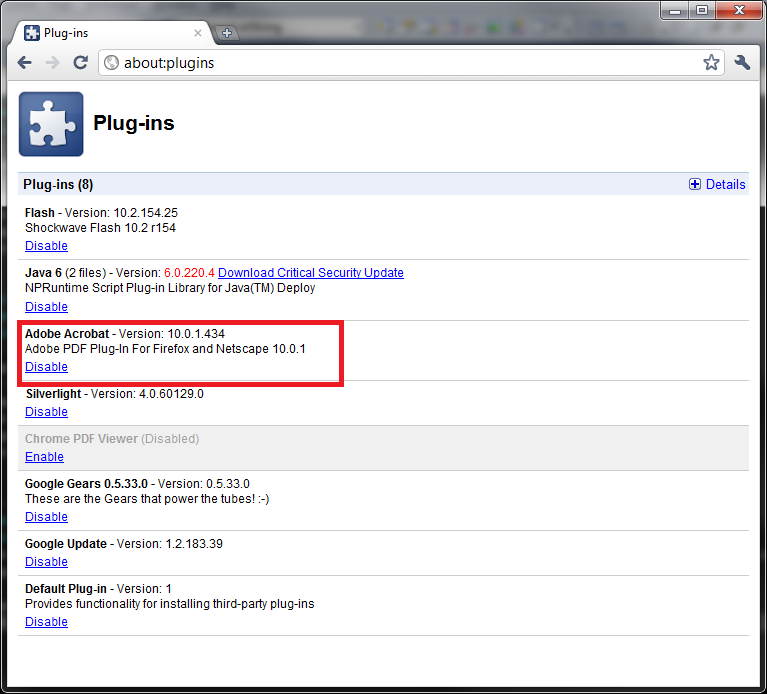Click the plus icon beside Details

(x=695, y=184)
